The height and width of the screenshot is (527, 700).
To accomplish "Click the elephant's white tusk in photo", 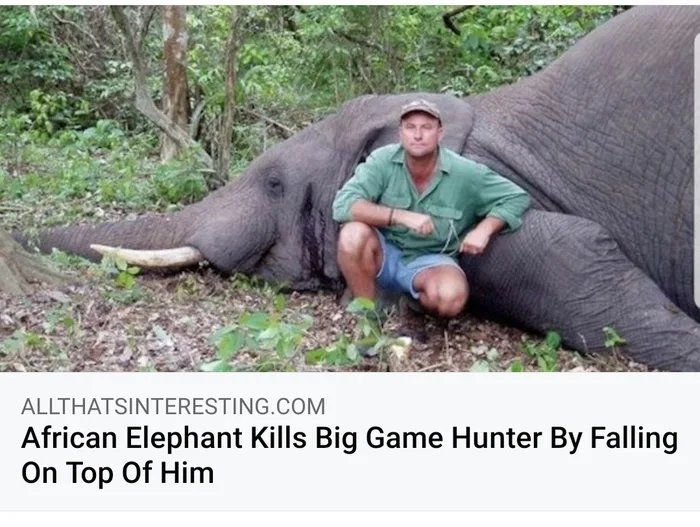I will (147, 256).
